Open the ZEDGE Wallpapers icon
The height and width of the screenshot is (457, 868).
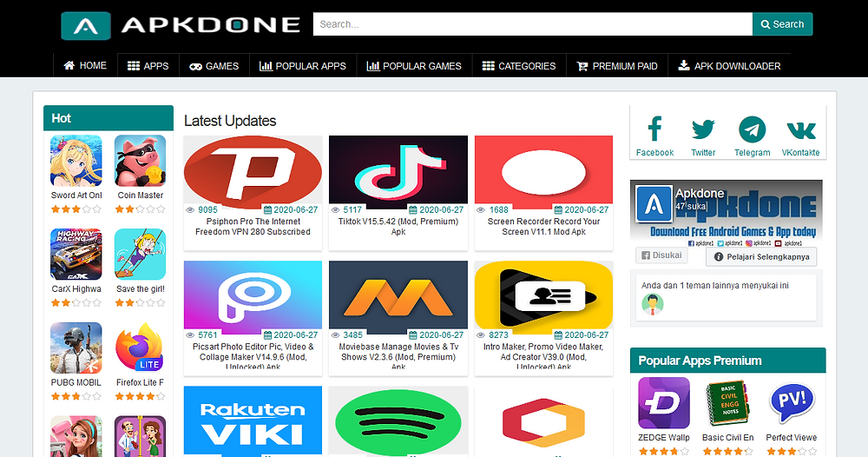(664, 403)
